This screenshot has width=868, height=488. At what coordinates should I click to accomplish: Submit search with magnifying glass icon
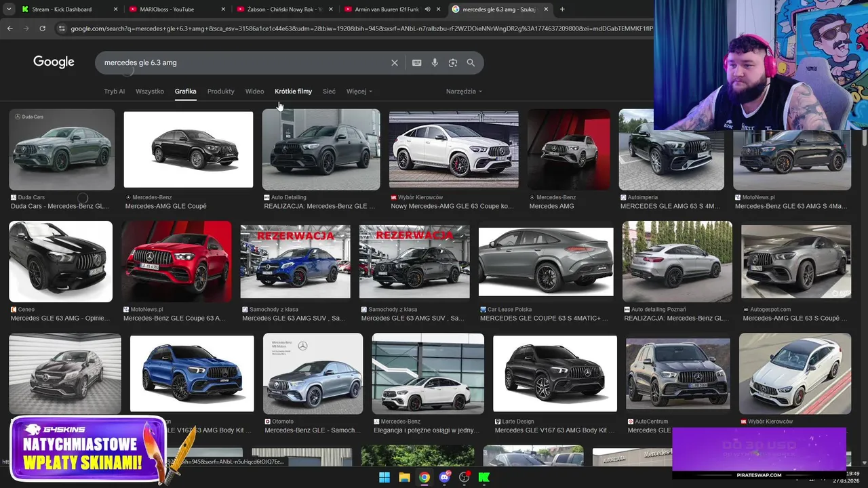tap(471, 62)
